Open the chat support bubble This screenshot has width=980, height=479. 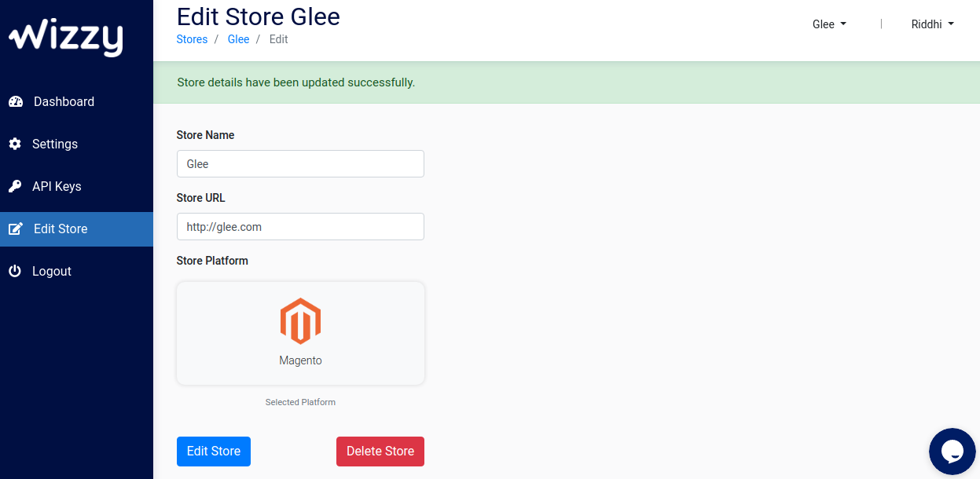952,451
